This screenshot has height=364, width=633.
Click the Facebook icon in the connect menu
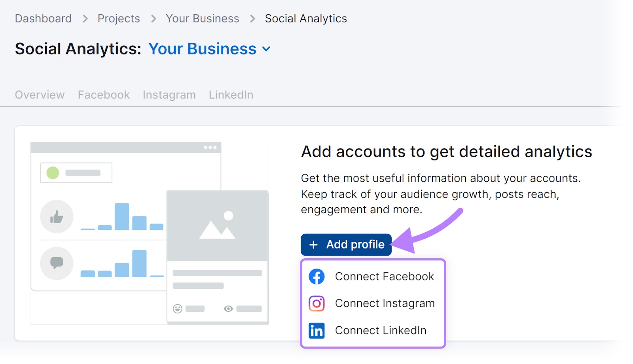coord(316,276)
